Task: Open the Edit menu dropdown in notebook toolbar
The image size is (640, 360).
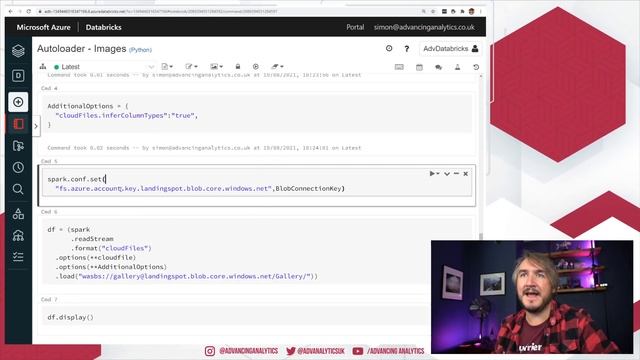Action: click(x=191, y=67)
